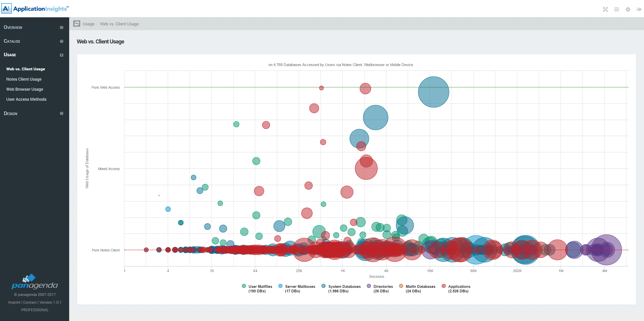
Task: Click the fullscreen expand icon
Action: [605, 10]
